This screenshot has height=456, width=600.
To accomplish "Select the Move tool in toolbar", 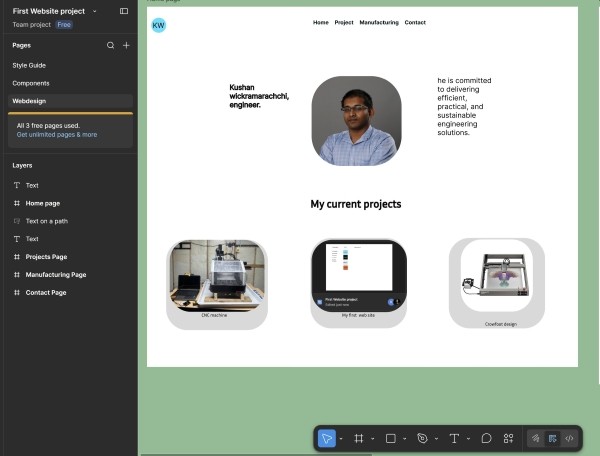I will (327, 438).
